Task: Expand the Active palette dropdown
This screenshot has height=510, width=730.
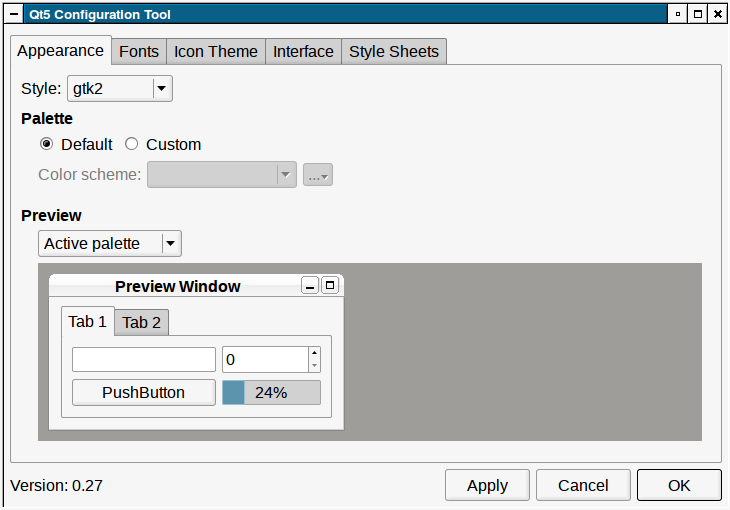Action: pyautogui.click(x=110, y=244)
